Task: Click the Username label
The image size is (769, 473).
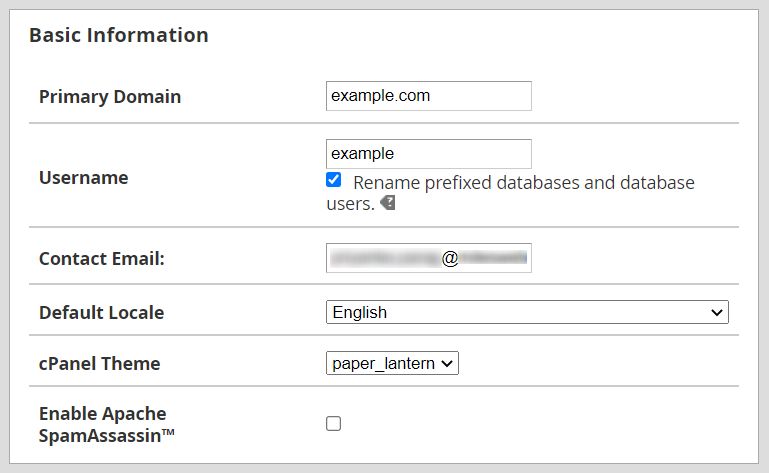Action: point(83,177)
